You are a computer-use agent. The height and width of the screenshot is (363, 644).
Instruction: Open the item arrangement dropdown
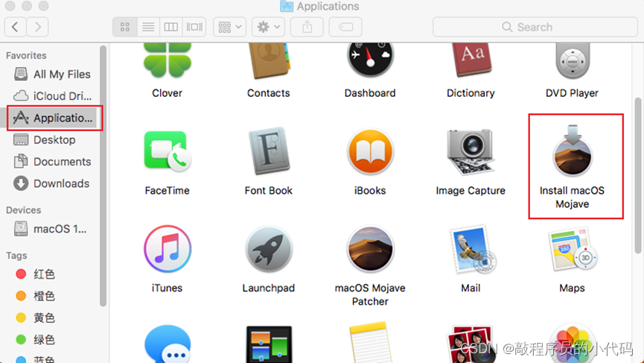point(229,27)
